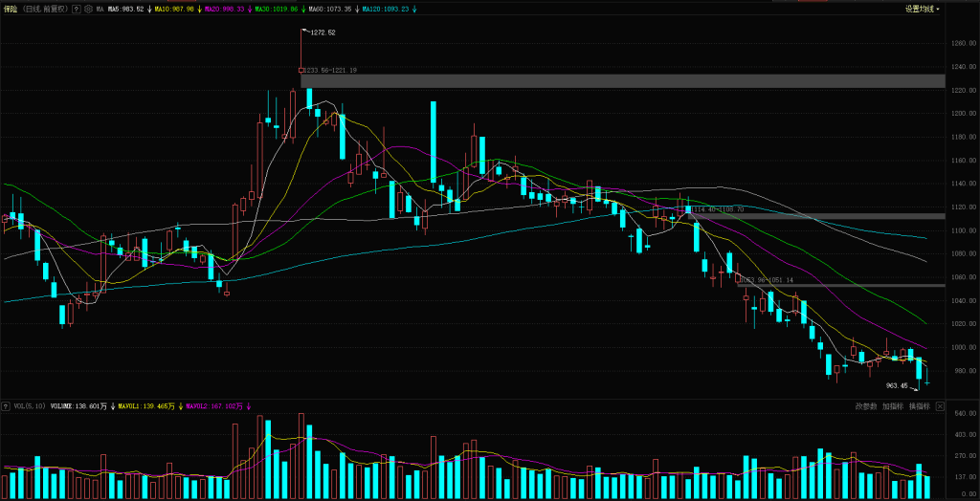The height and width of the screenshot is (501, 980).
Task: Click the gap label 1233.56-1221.19
Action: 331,71
